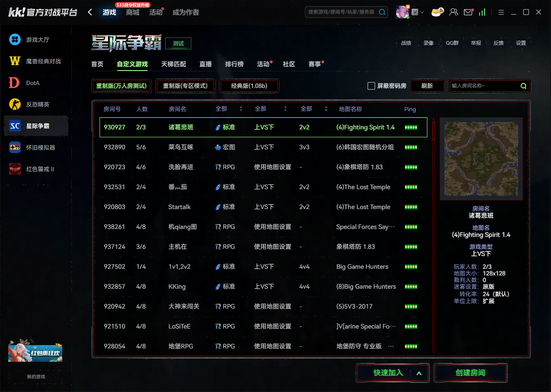Check the green network signal bars icon
The image size is (551, 392).
coord(482,12)
